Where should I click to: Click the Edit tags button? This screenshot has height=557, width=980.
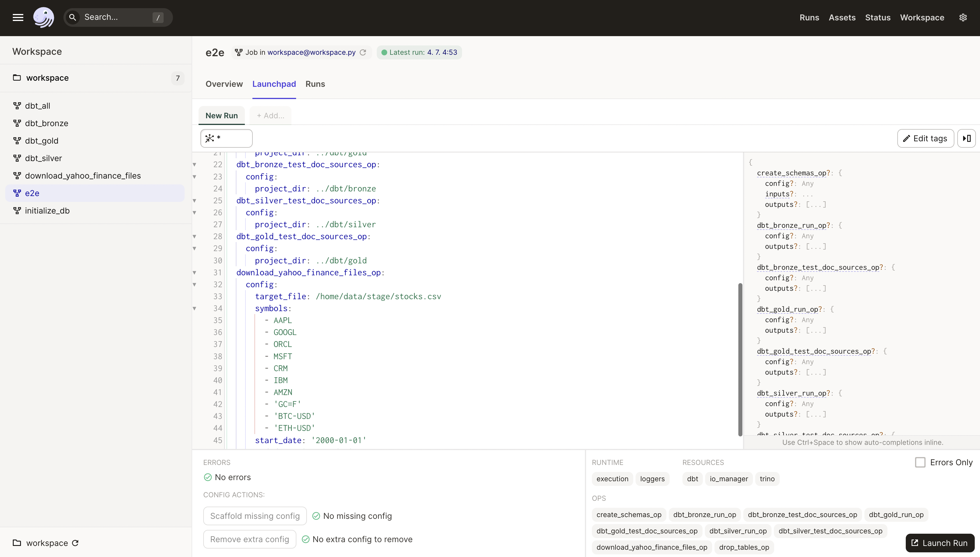tap(925, 138)
